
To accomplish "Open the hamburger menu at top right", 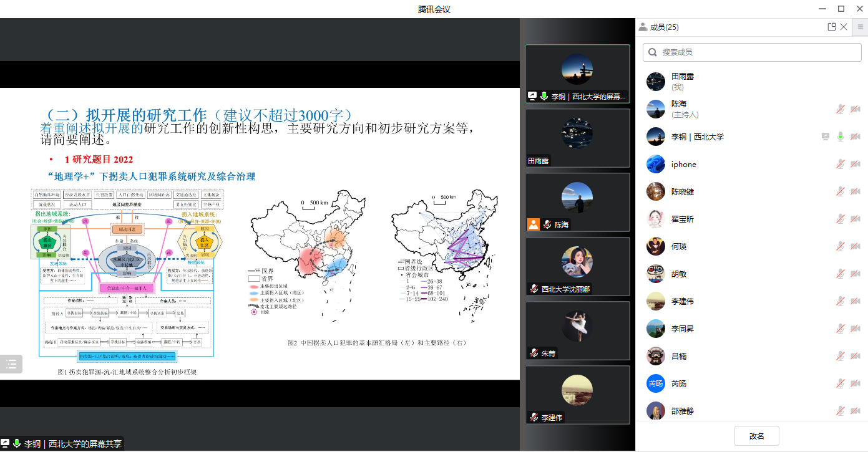I will [x=861, y=27].
